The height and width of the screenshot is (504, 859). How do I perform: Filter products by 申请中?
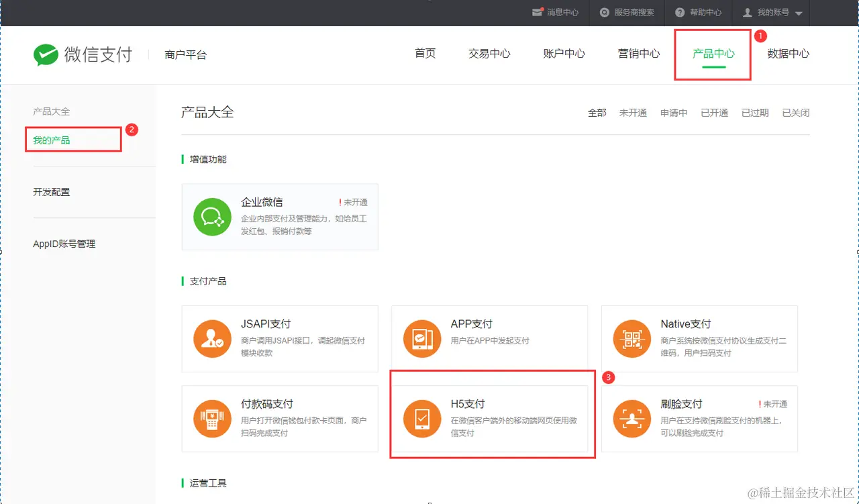click(674, 113)
